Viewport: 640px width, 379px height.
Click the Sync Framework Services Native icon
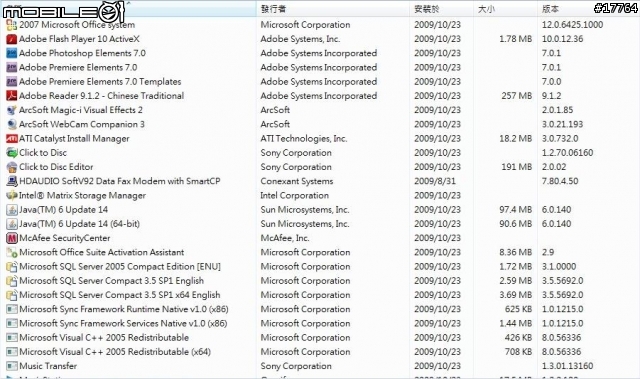12,324
